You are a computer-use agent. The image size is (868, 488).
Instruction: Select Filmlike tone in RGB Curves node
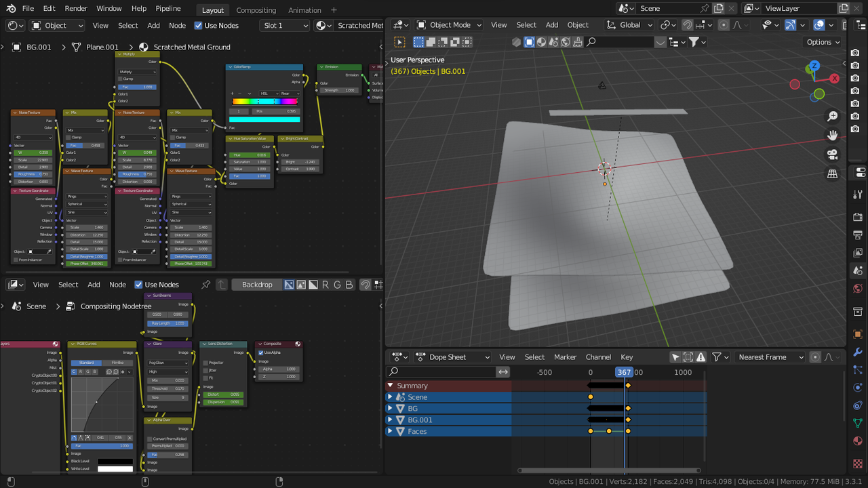[117, 363]
